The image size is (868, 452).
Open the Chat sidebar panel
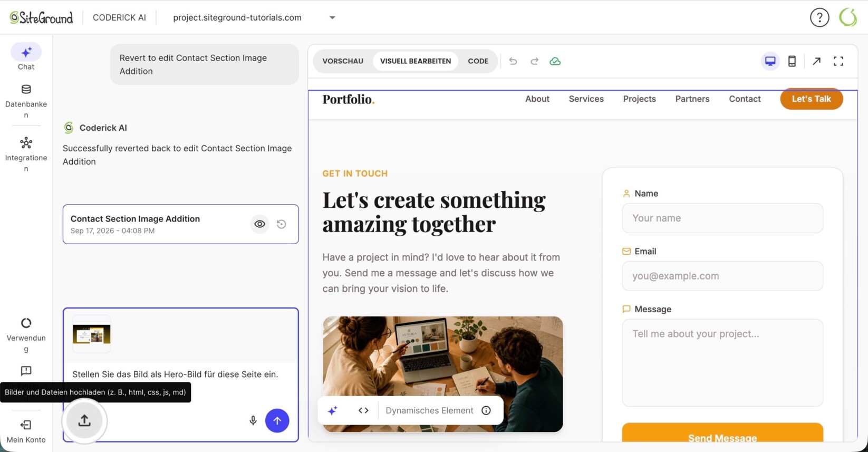click(x=26, y=57)
